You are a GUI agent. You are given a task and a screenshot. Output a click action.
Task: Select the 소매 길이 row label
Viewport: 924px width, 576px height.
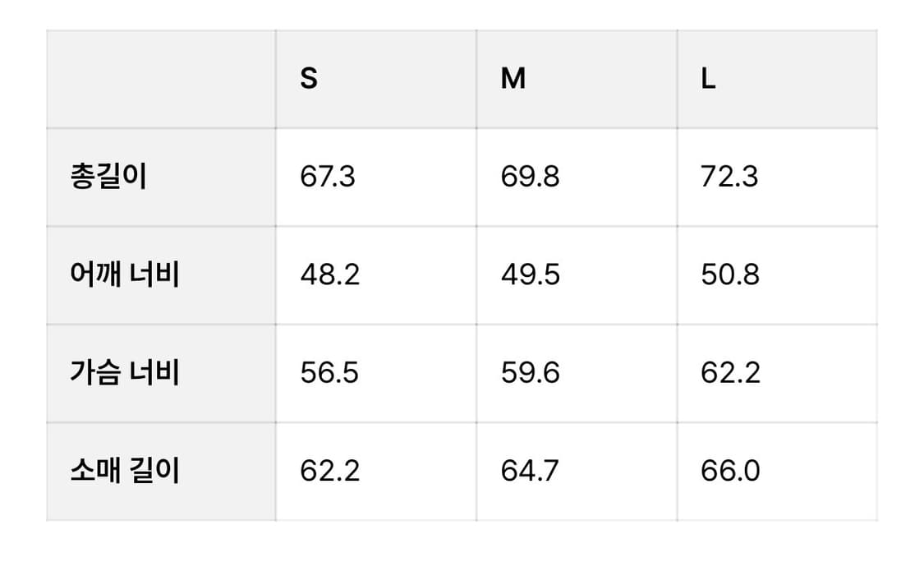124,471
